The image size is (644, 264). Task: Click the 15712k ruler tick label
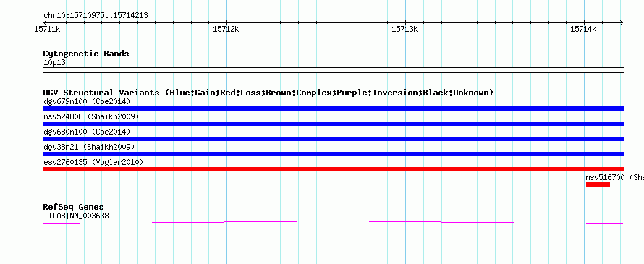[x=226, y=29]
